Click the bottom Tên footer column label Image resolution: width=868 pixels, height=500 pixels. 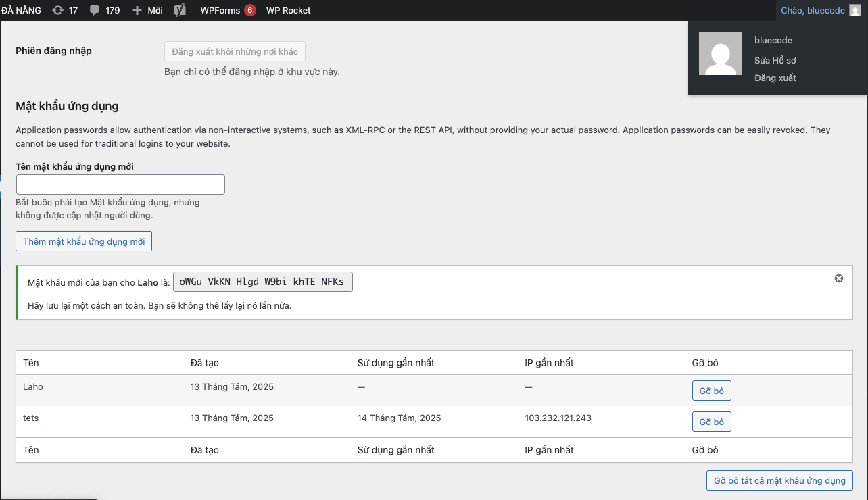[x=31, y=450]
